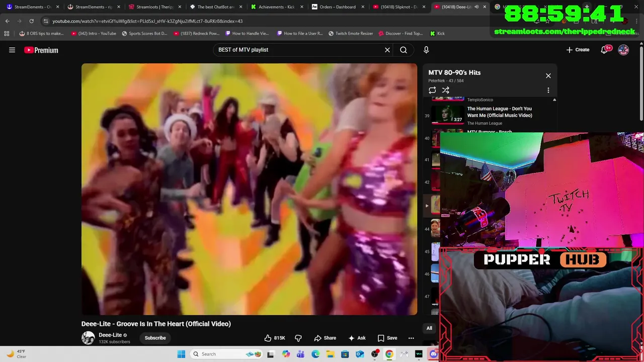Open Google Chrome taskbar icon
The height and width of the screenshot is (362, 644).
(x=389, y=354)
